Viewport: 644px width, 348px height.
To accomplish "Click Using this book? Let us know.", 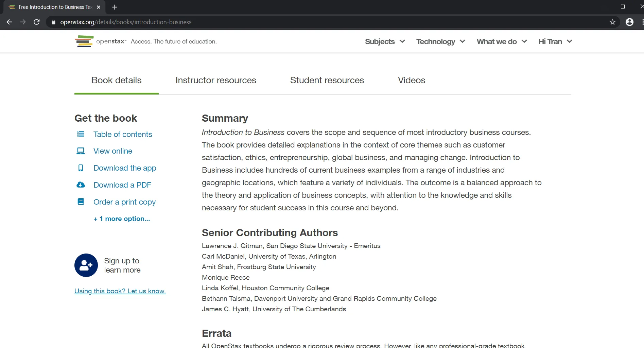I will (x=120, y=291).
